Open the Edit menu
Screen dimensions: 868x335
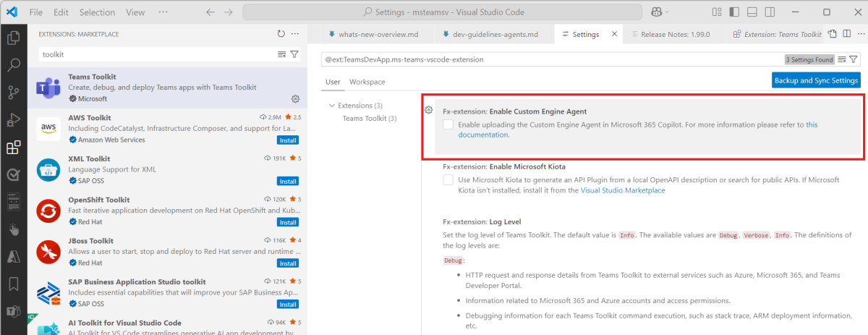point(61,12)
